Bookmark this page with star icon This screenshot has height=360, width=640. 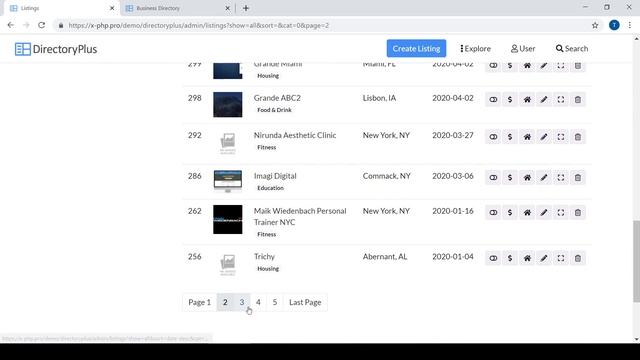(x=595, y=25)
